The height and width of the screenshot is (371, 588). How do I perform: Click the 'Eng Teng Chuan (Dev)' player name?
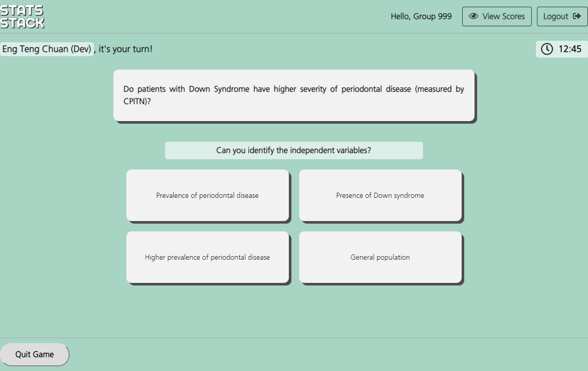(x=46, y=49)
